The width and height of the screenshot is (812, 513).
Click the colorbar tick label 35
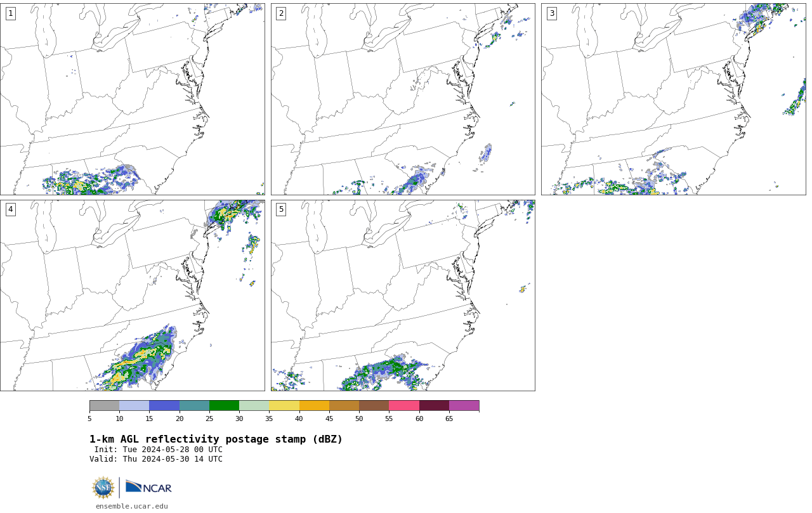(269, 419)
